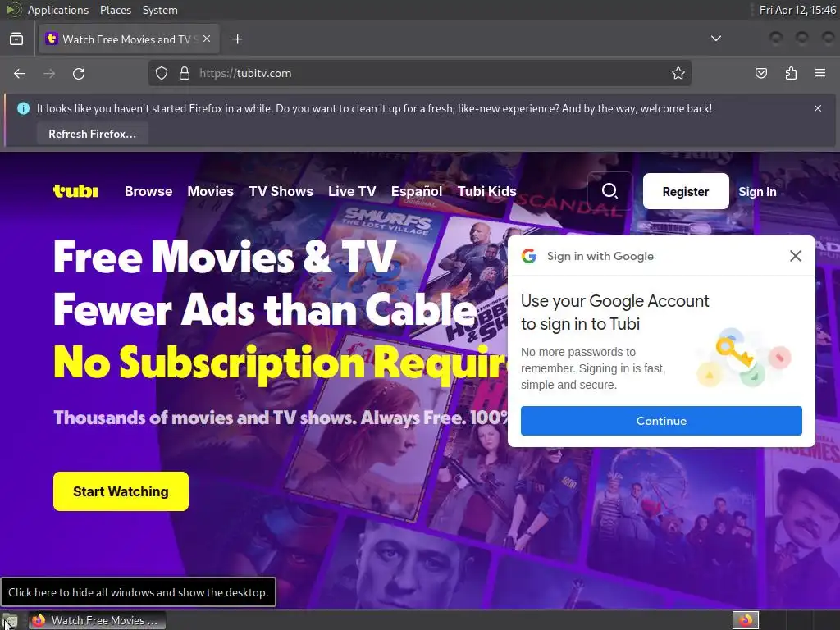Screen dimensions: 840x630
Task: Open the System menu
Action: click(160, 10)
